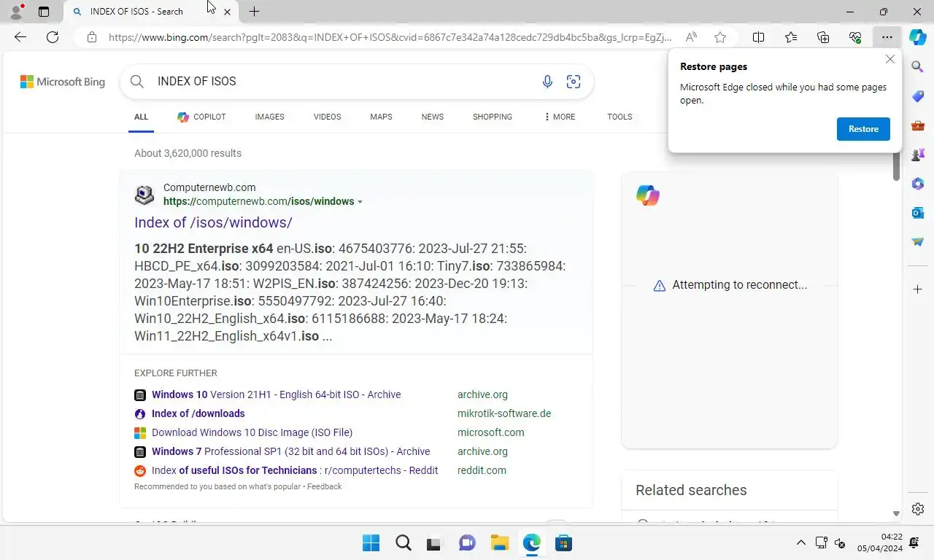
Task: Open the sidebar Outlook icon
Action: (918, 213)
